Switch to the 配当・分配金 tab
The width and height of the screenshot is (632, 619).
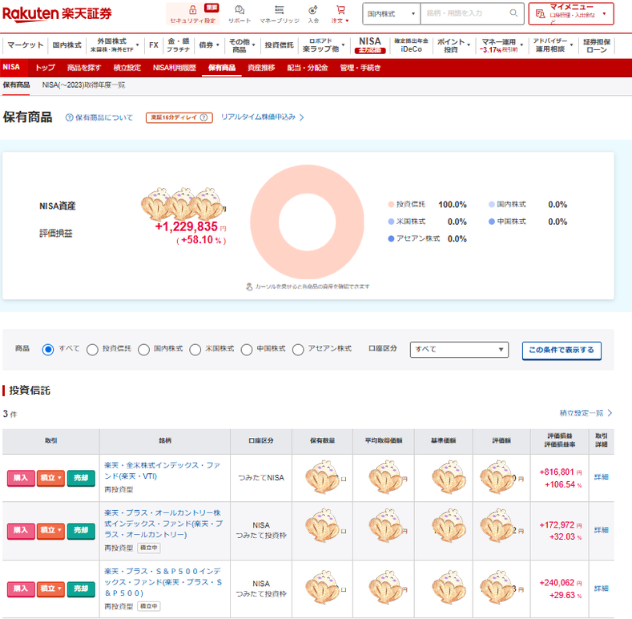point(307,68)
